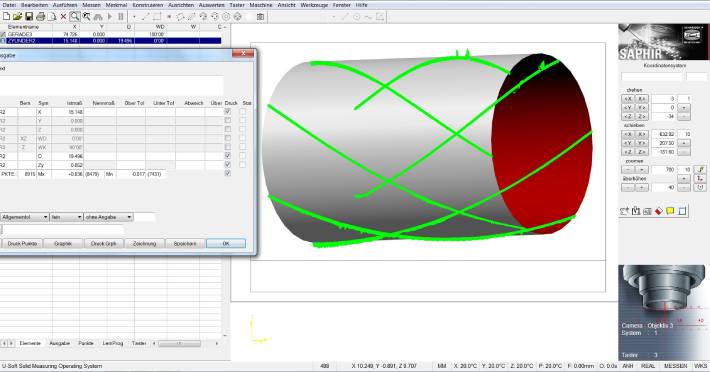This screenshot has height=372, width=710.
Task: Click Koordinatensystem input field
Action: 652,76
